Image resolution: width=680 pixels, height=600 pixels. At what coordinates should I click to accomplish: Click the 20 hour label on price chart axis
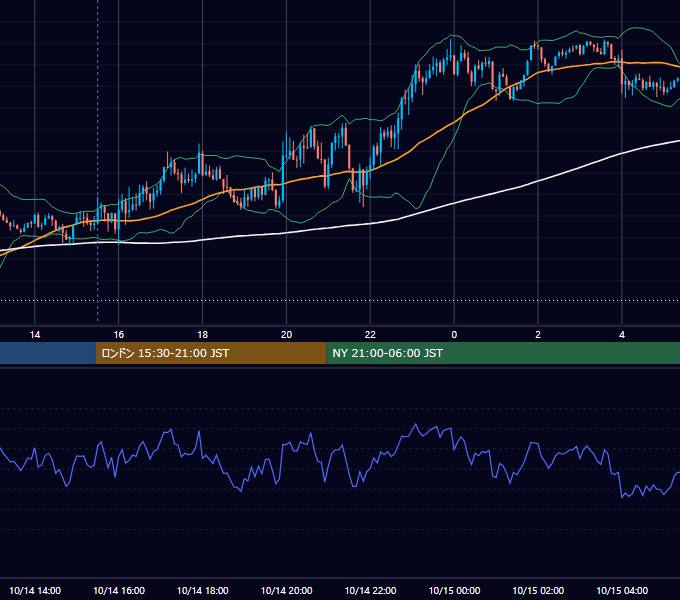click(x=286, y=334)
